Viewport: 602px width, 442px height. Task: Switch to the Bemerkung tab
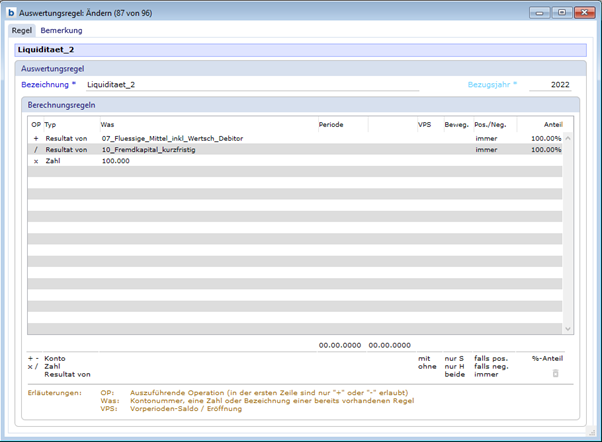pyautogui.click(x=61, y=31)
